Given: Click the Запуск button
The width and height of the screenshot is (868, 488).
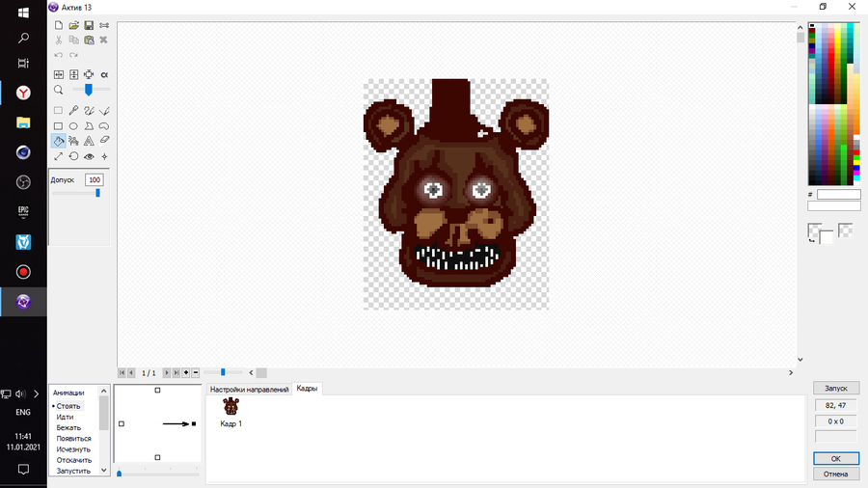Looking at the screenshot, I should [836, 389].
